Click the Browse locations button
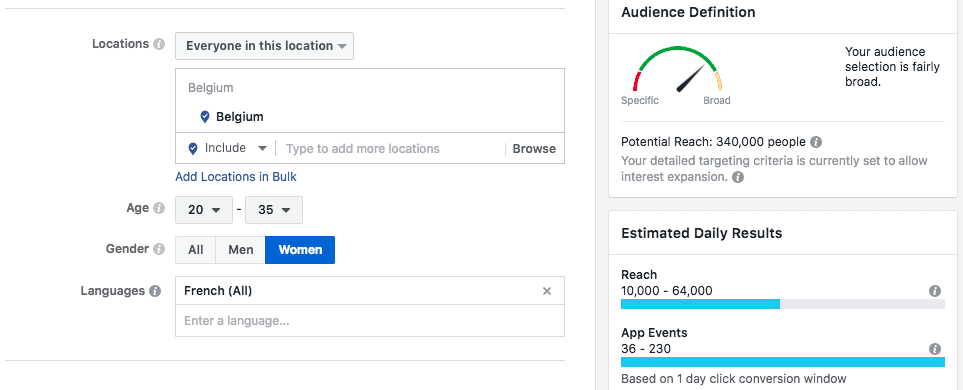 tap(534, 149)
